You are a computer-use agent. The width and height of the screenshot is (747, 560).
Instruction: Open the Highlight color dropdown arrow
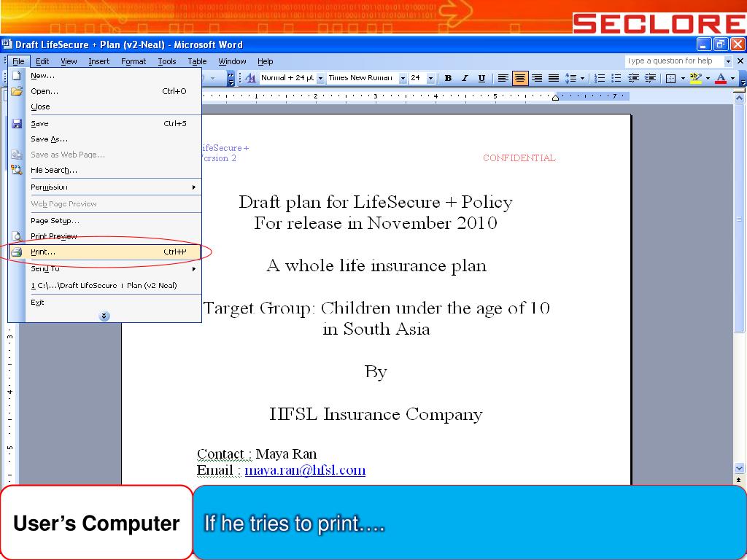[x=708, y=78]
